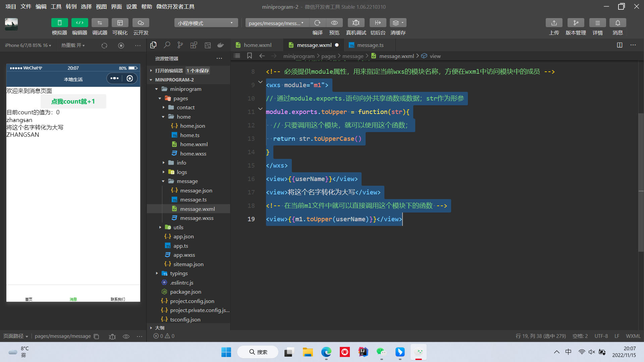Open Source Control icon in sidebar
Image resolution: width=644 pixels, height=362 pixels.
pyautogui.click(x=180, y=45)
